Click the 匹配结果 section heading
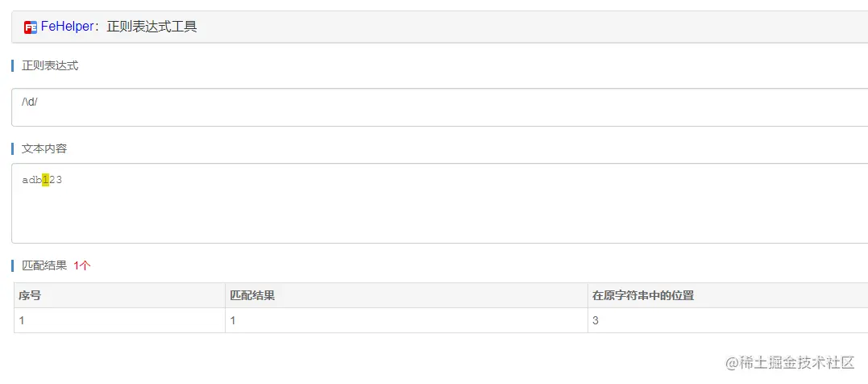868x384 pixels. (x=44, y=265)
